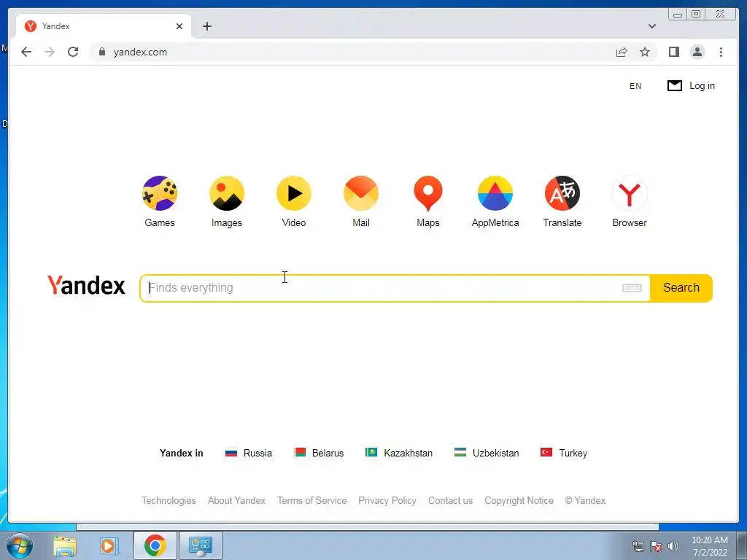Click the network tray icon
This screenshot has width=747, height=560.
[x=638, y=546]
